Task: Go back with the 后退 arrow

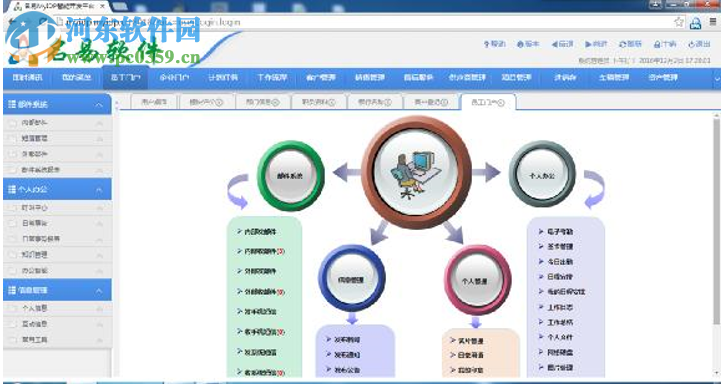Action: click(x=554, y=44)
